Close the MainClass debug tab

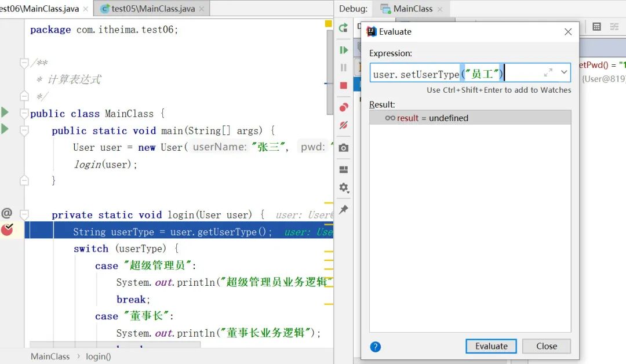pos(439,9)
